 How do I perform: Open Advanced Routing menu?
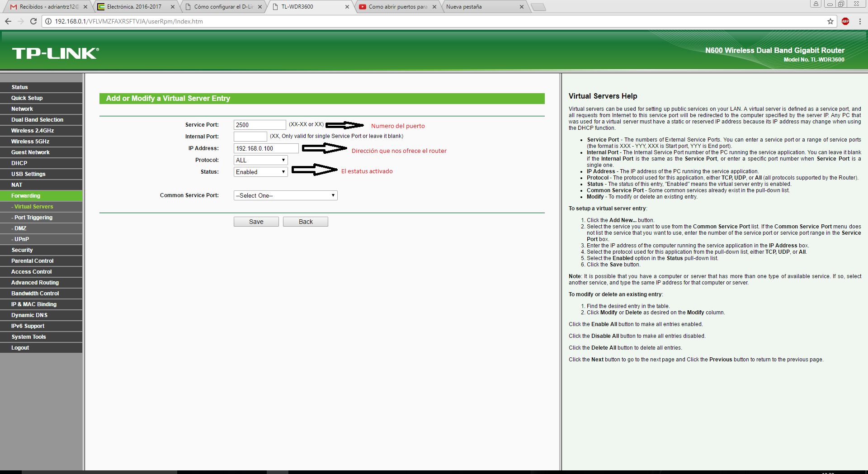(41, 283)
